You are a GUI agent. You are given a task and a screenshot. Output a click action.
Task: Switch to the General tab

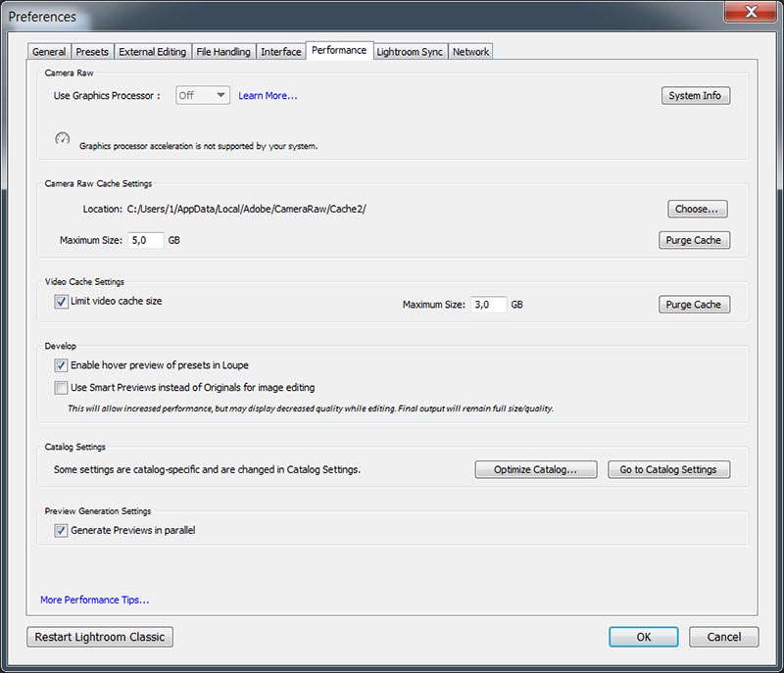coord(49,52)
